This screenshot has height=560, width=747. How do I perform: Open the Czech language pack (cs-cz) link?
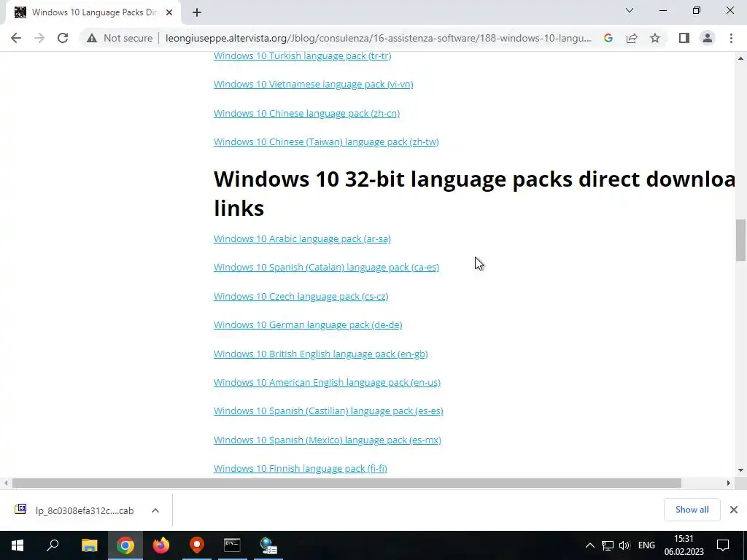(301, 297)
